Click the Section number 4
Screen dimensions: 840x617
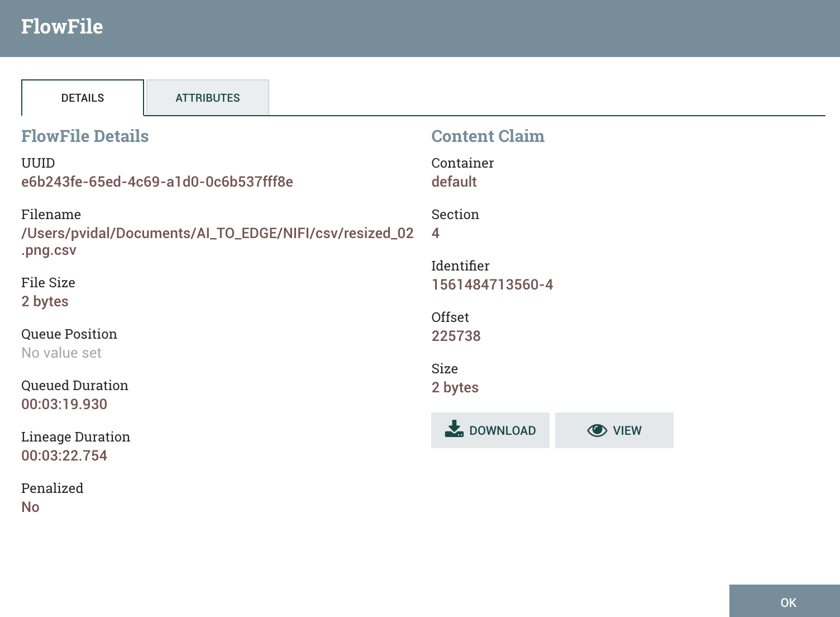pyautogui.click(x=435, y=233)
